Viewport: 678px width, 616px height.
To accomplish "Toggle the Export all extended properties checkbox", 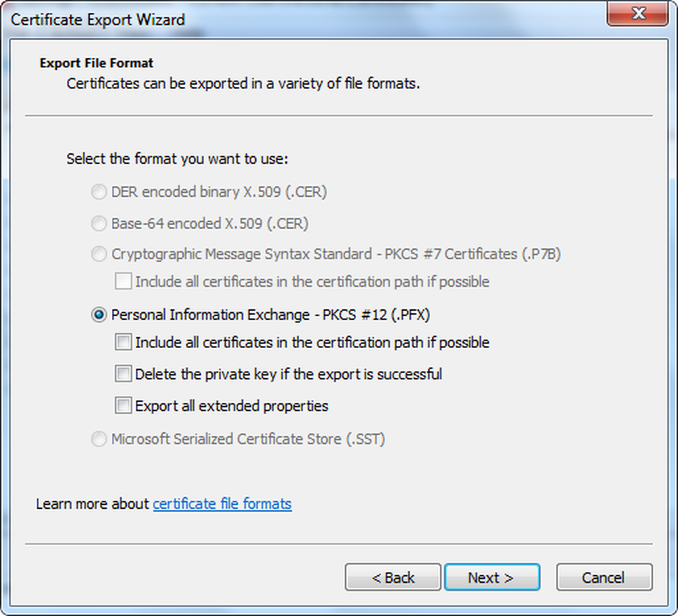I will point(123,406).
